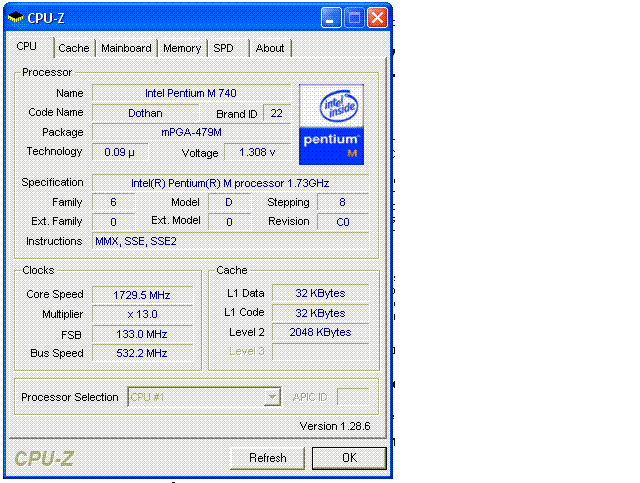
Task: Minimize the CPU-Z window
Action: coord(331,18)
